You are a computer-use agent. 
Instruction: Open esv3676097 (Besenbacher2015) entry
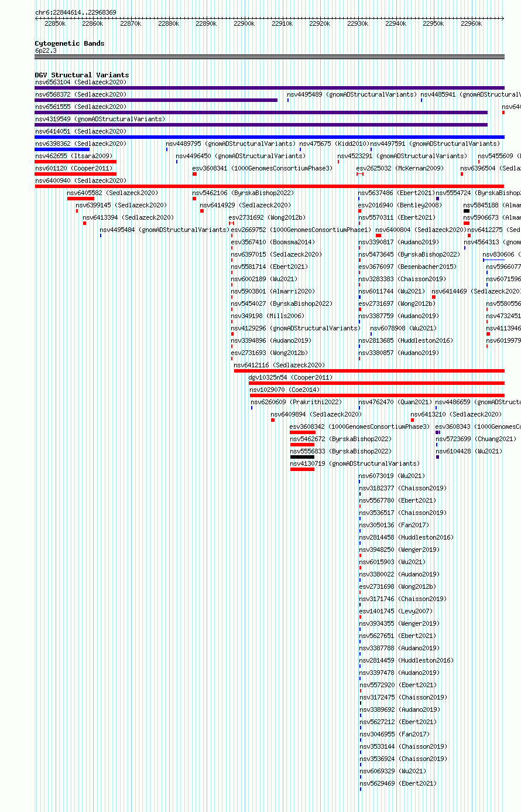tap(407, 267)
